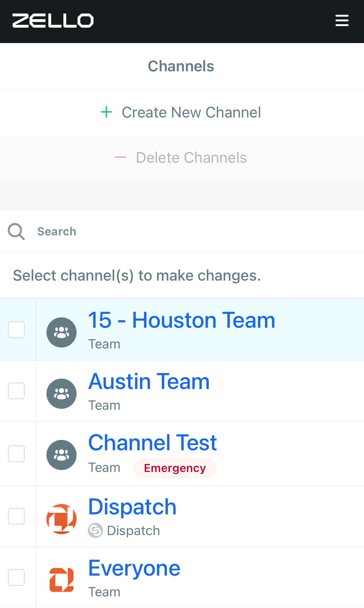Open the Everyone channel

(134, 568)
